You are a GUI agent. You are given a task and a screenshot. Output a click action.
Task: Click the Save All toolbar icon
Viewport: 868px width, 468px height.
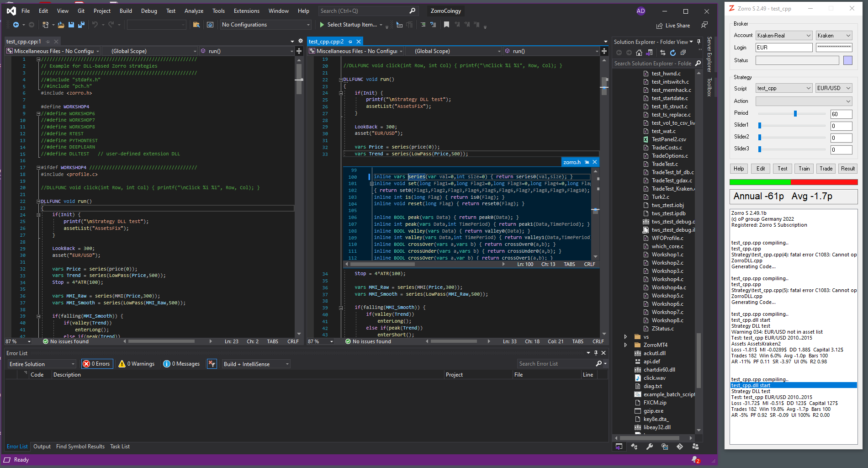(81, 25)
